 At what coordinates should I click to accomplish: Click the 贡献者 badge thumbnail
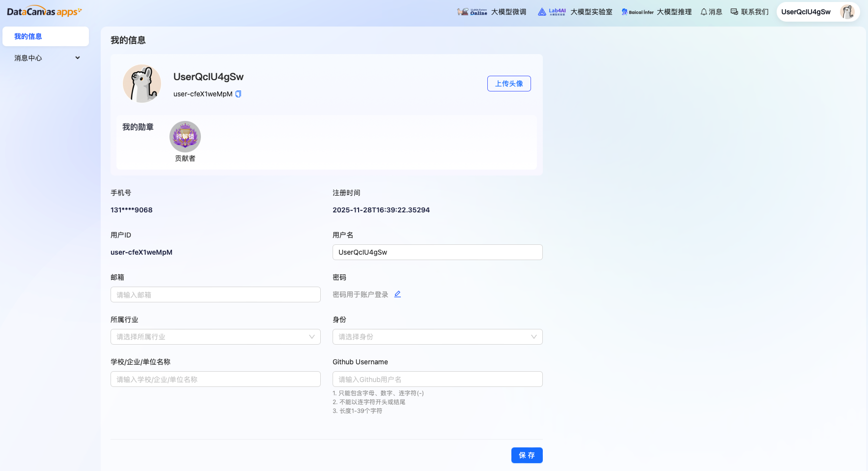point(185,136)
